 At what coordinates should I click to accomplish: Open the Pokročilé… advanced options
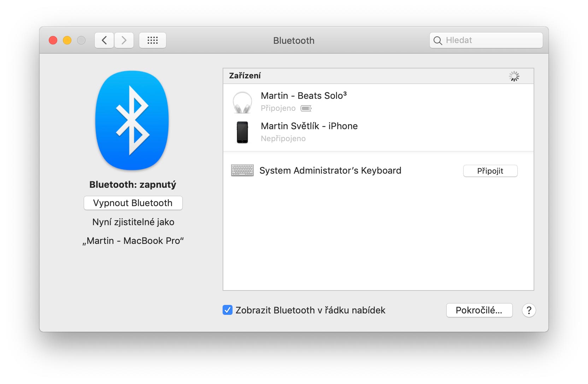click(480, 310)
